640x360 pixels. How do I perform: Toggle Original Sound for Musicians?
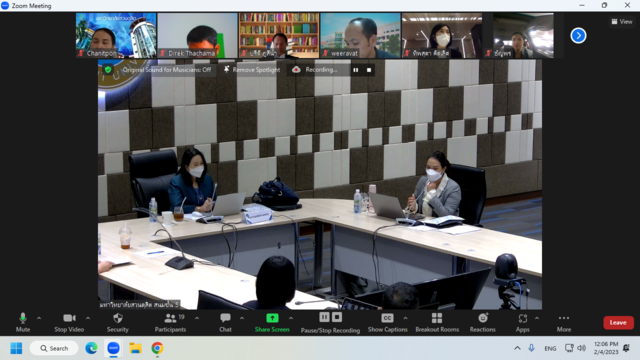pyautogui.click(x=167, y=70)
